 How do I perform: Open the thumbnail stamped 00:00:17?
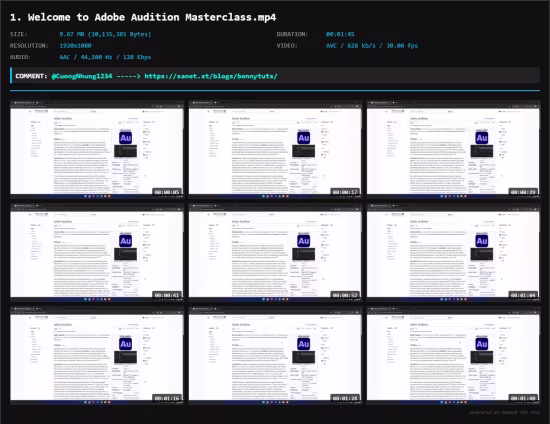(x=275, y=149)
